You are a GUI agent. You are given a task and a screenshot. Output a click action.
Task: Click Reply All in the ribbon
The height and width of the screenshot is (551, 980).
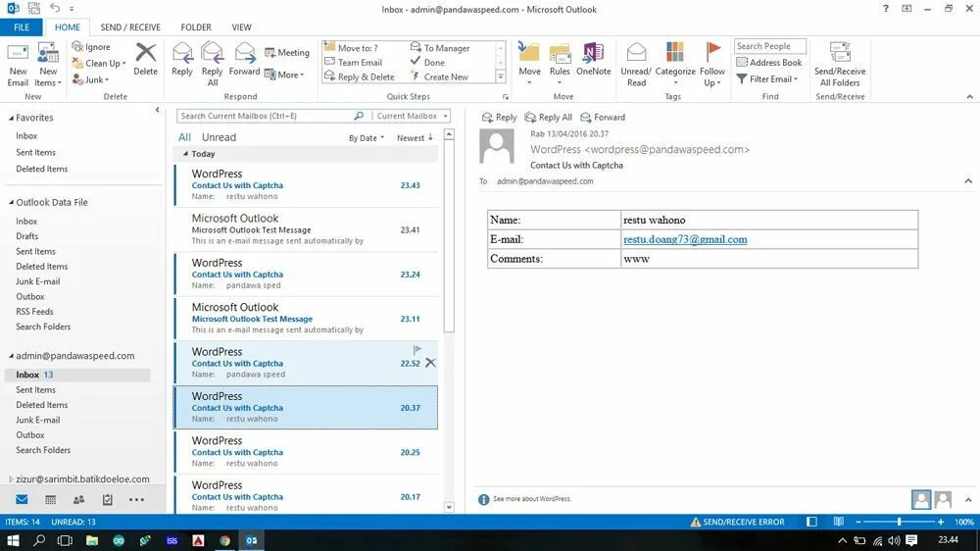click(x=213, y=65)
